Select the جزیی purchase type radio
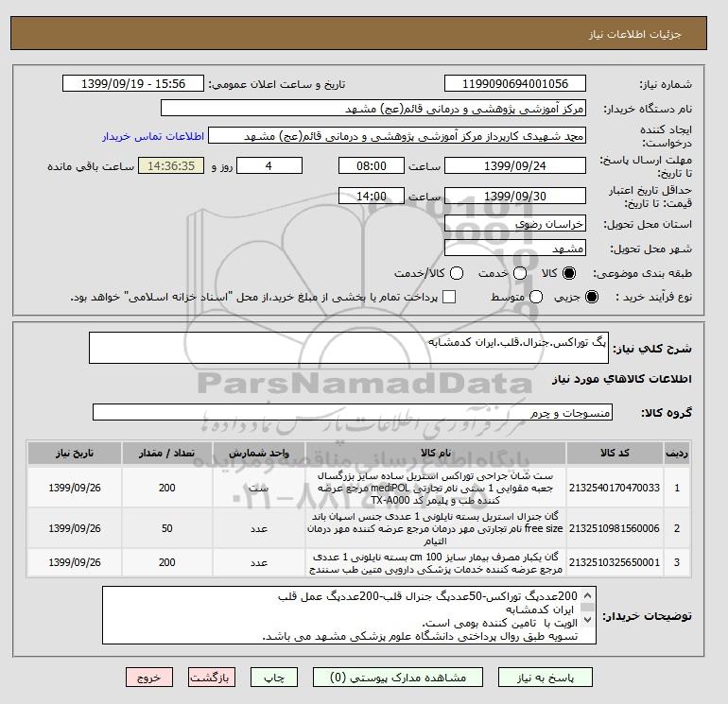This screenshot has height=704, width=728. tap(592, 297)
